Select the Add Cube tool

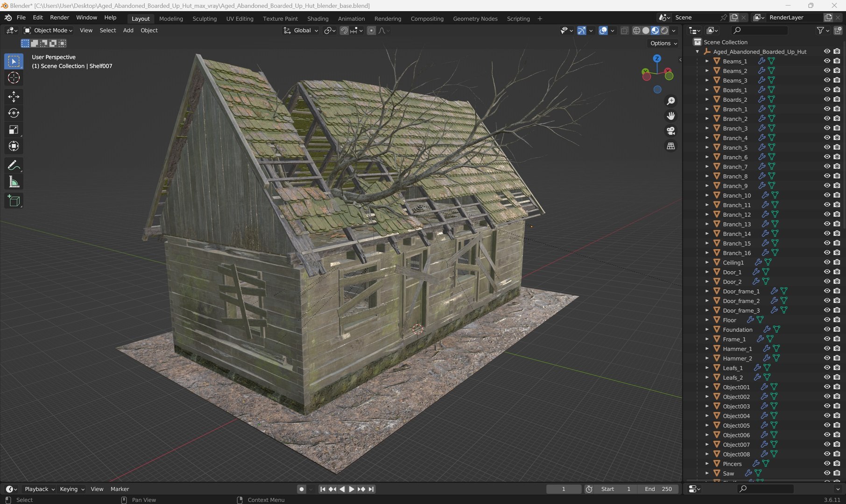(14, 201)
